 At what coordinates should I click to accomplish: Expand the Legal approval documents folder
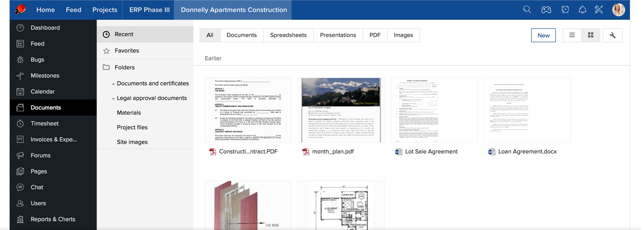(x=114, y=99)
